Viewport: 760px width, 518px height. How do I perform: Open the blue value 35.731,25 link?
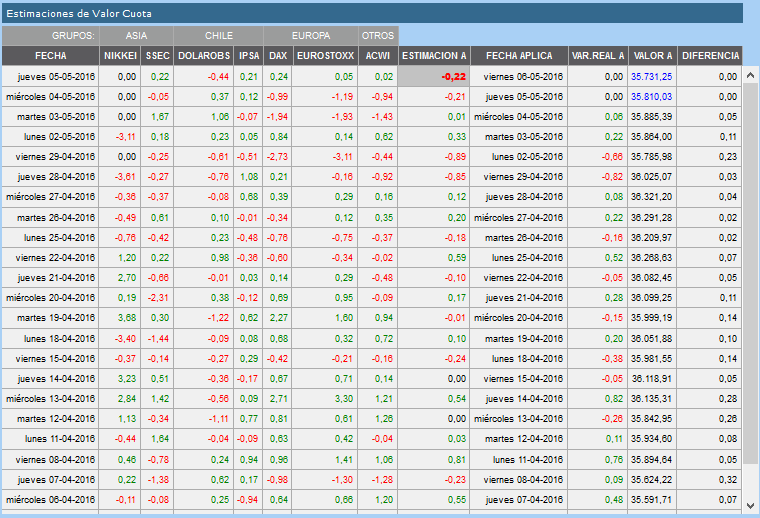click(x=651, y=77)
